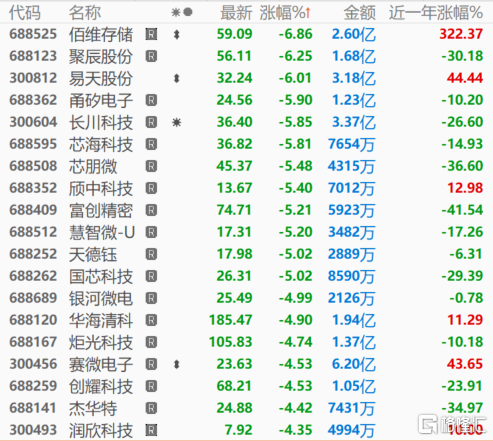Click the R badge beside 佰维存储
Screen dimensions: 493x441
(151, 34)
